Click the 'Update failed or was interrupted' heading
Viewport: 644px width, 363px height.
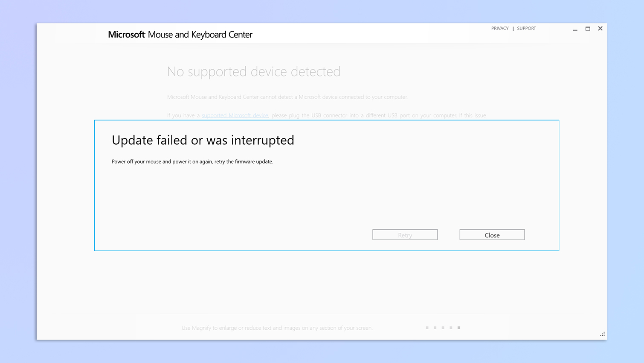point(203,140)
